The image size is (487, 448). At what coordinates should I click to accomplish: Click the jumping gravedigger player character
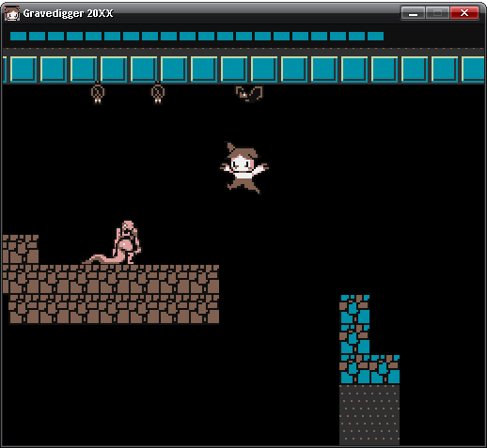pyautogui.click(x=244, y=168)
